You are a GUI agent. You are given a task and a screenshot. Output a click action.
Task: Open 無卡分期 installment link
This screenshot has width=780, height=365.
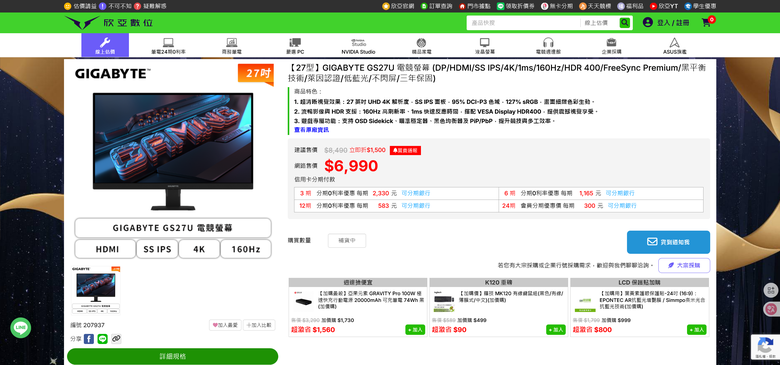(x=557, y=6)
